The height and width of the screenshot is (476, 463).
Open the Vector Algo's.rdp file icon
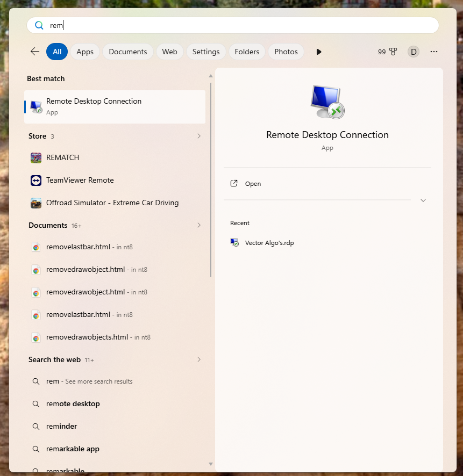click(x=234, y=242)
